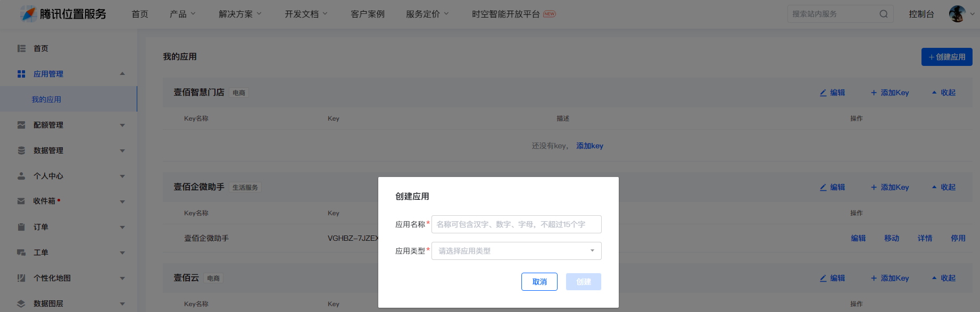Click the 取消 button in the dialog

click(539, 282)
